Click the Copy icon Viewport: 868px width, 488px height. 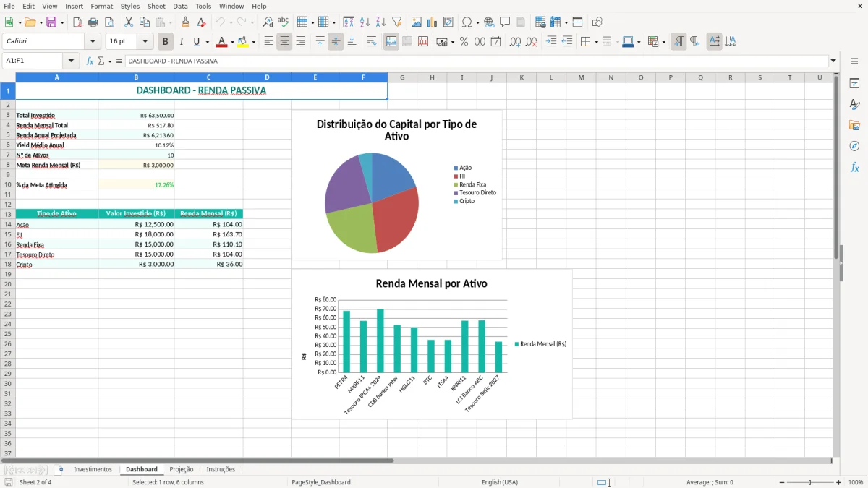pos(145,22)
